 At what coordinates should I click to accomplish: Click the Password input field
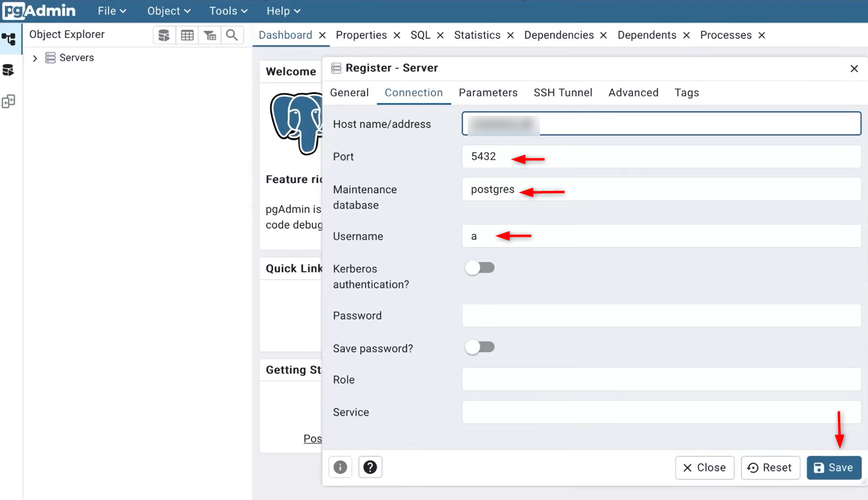661,316
